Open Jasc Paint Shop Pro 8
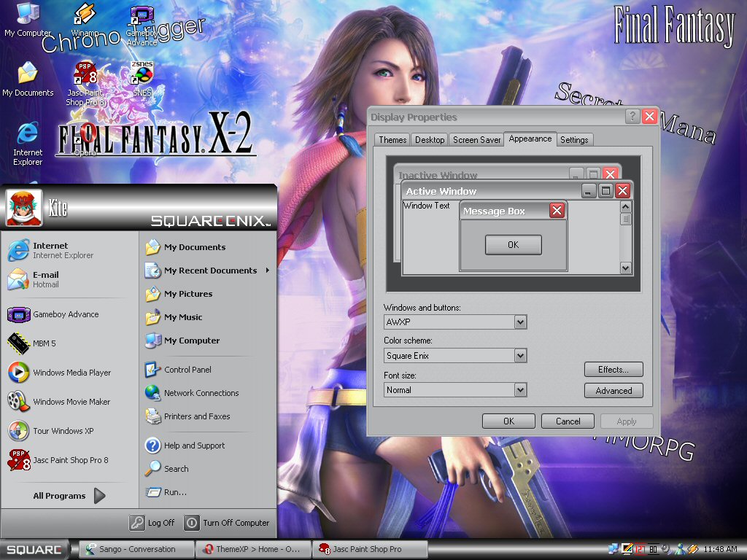 click(69, 460)
